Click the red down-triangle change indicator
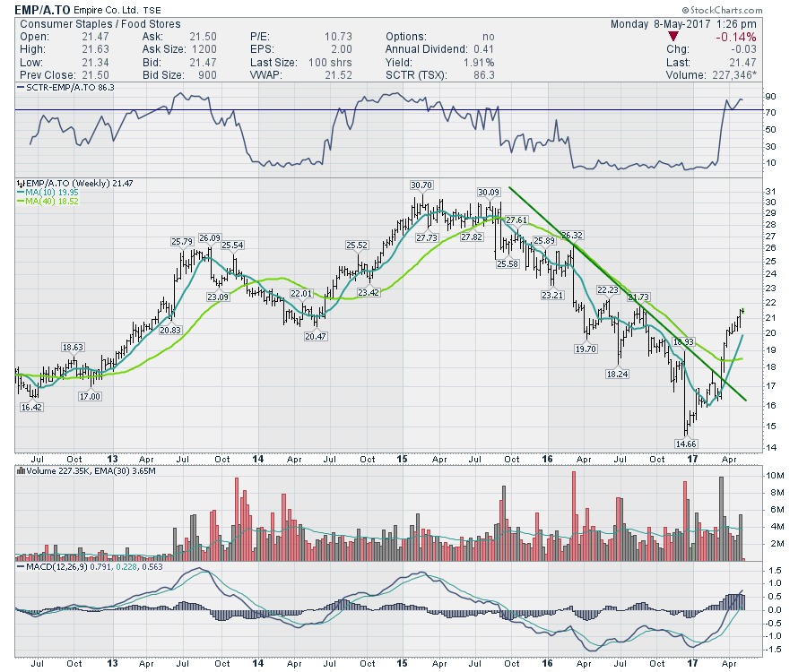807x672 pixels. coord(672,37)
